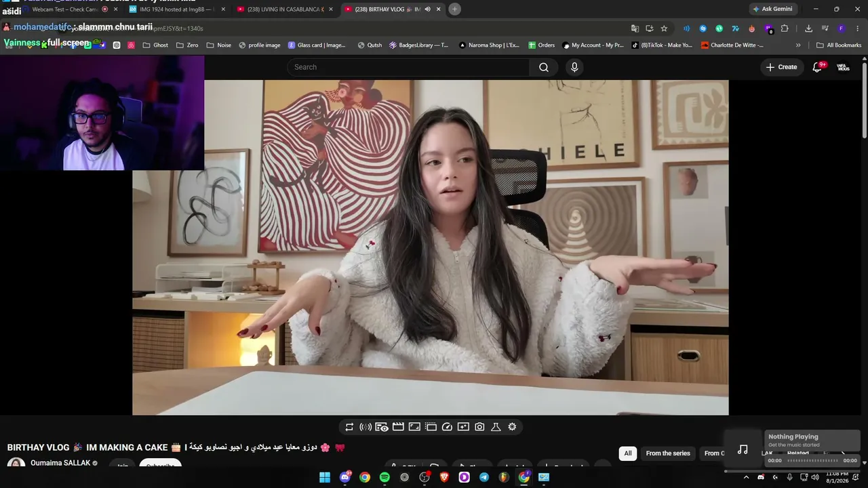868x488 pixels.
Task: Click the taskbar clock showing 11:08 PM
Action: pyautogui.click(x=837, y=477)
